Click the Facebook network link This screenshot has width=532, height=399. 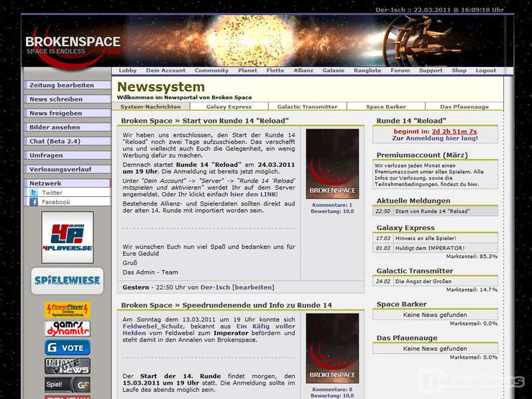[x=56, y=202]
